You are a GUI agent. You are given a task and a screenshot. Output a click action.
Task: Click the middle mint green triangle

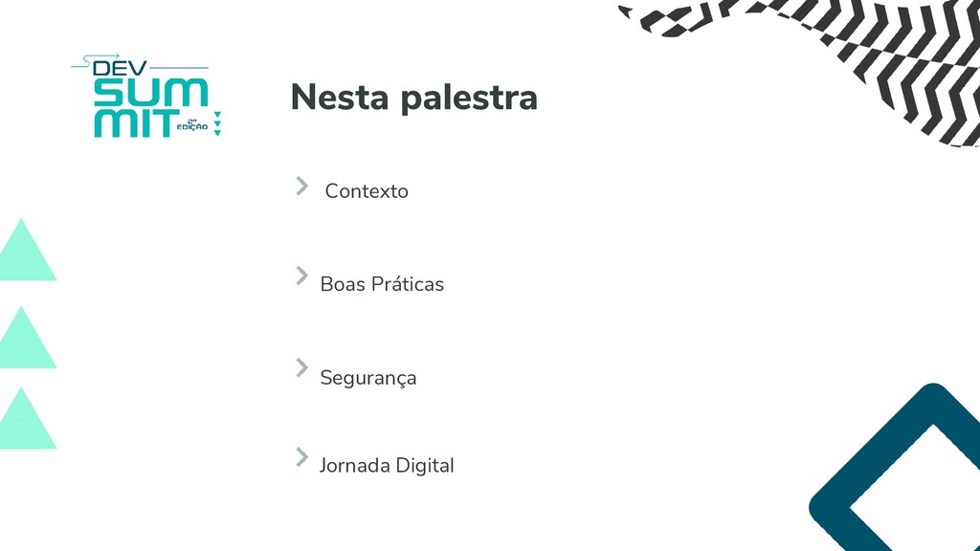[x=24, y=338]
